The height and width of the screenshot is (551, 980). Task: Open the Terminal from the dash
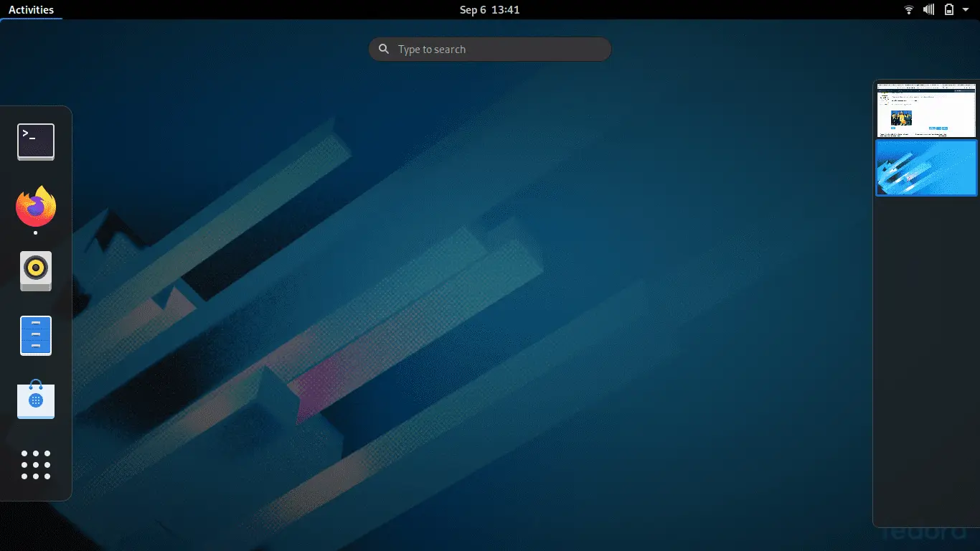point(35,141)
